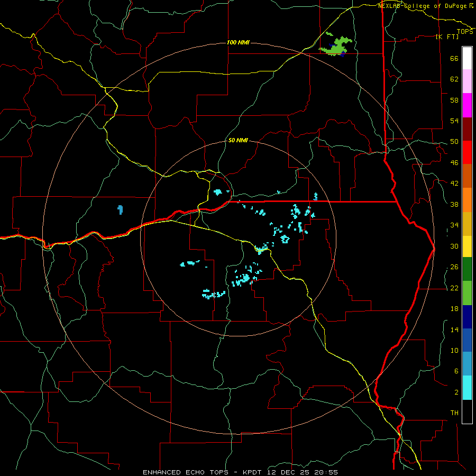This screenshot has height=476, width=476.
Task: Click the "100 NMI" range ring label
Action: click(238, 42)
